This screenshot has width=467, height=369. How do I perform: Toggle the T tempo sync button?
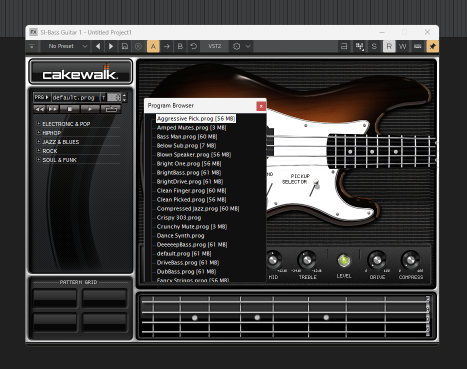tap(104, 97)
